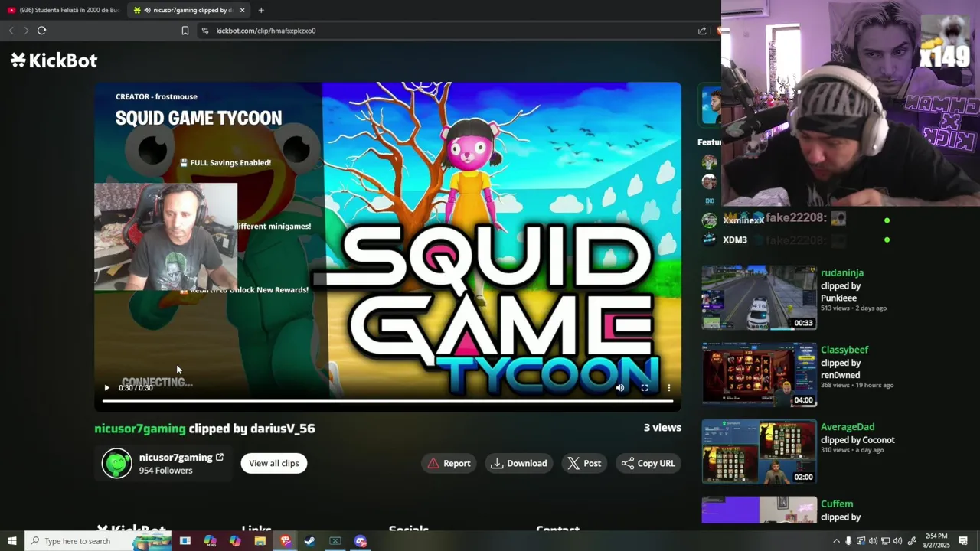This screenshot has height=551, width=980.
Task: Bookmark this page with the bookmark icon
Action: (185, 31)
